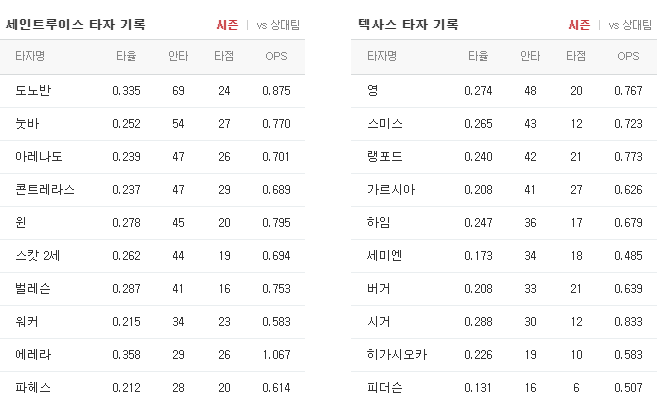
Task: Select batter 스캇 2세
Action: pyautogui.click(x=38, y=256)
